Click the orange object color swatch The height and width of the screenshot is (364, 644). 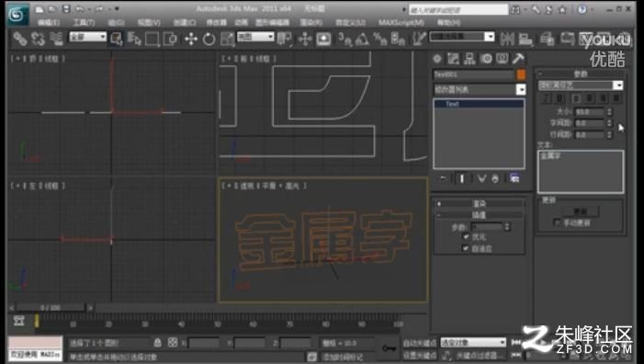click(x=521, y=74)
